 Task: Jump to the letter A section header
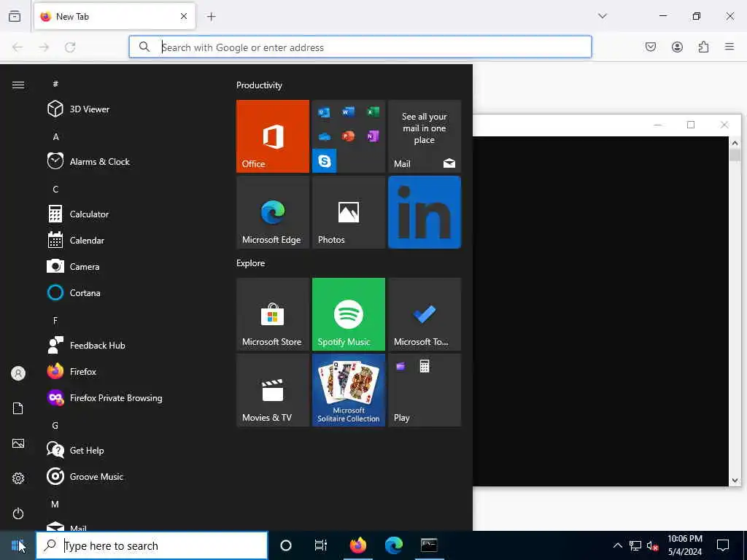(x=55, y=136)
